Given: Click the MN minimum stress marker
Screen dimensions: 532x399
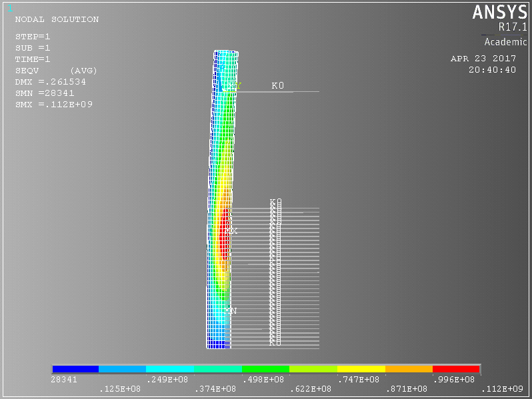Looking at the screenshot, I should coord(230,311).
